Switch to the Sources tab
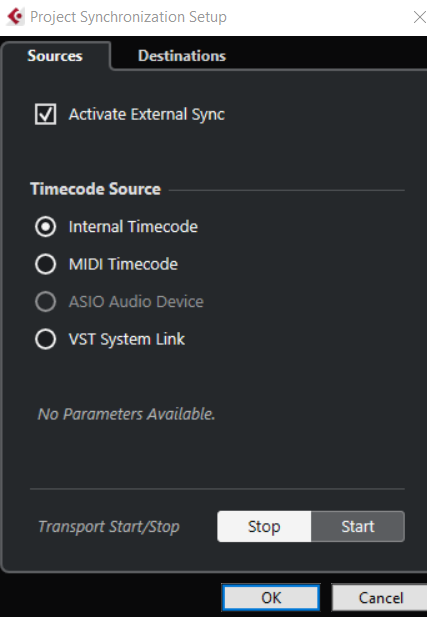Viewport: 427px width, 617px height. [x=55, y=56]
